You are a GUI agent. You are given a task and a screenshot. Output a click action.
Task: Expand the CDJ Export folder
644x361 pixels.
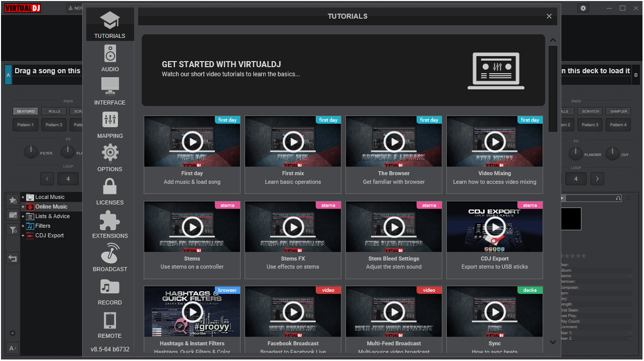[x=22, y=235]
